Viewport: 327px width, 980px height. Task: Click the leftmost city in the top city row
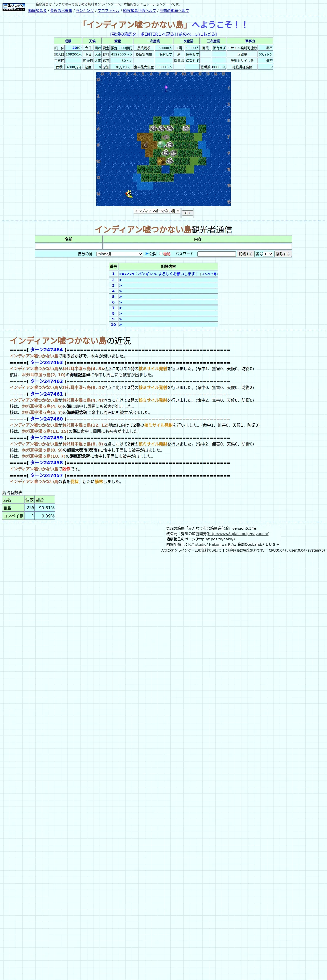(153, 128)
